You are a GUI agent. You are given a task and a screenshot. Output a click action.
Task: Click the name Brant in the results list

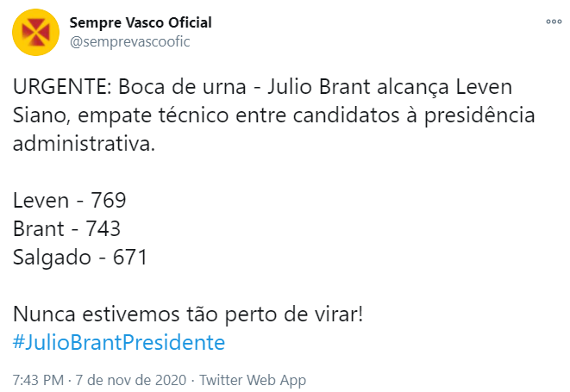click(39, 228)
